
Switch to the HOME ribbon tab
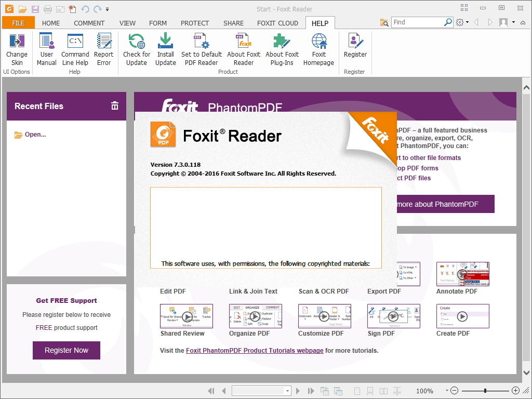pos(50,23)
